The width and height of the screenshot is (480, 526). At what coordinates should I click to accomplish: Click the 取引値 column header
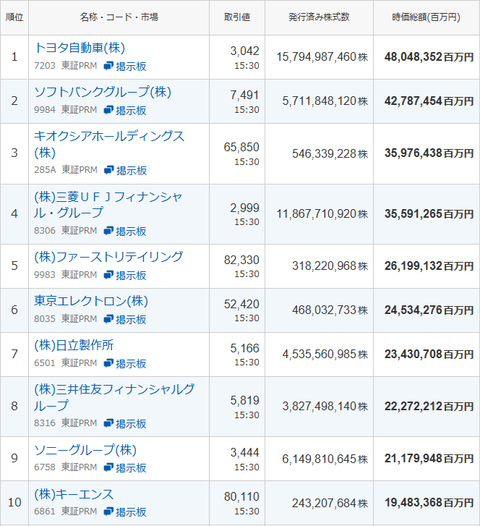[237, 17]
